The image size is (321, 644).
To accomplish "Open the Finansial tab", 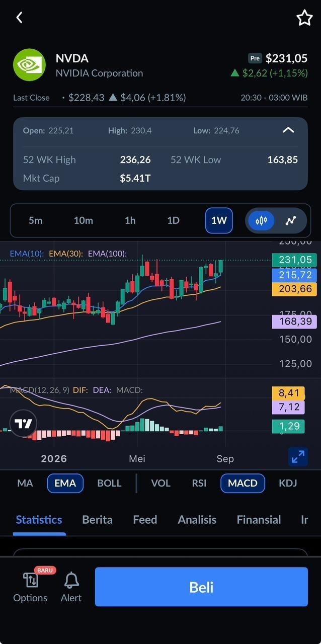I will [x=259, y=520].
